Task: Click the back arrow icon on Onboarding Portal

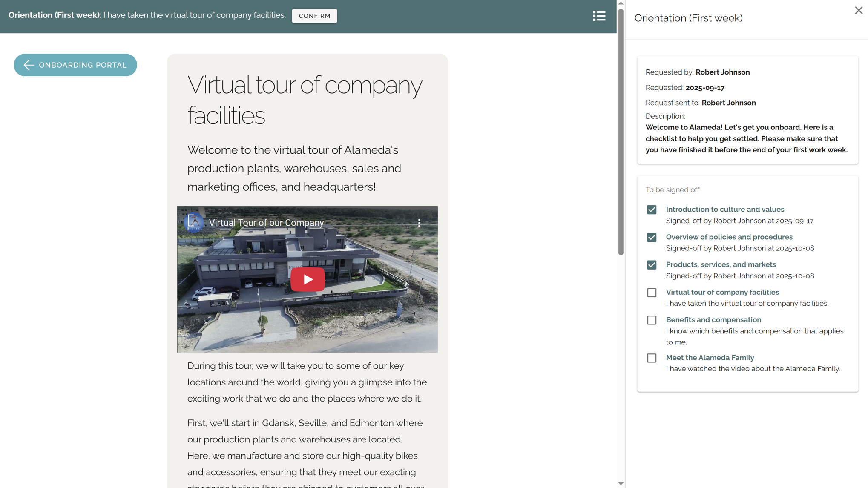Action: (x=29, y=65)
